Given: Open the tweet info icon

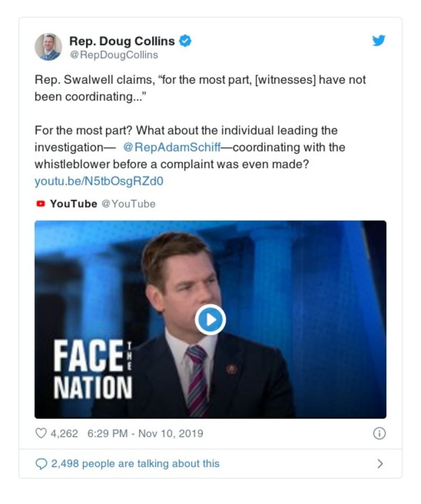Looking at the screenshot, I should point(379,433).
